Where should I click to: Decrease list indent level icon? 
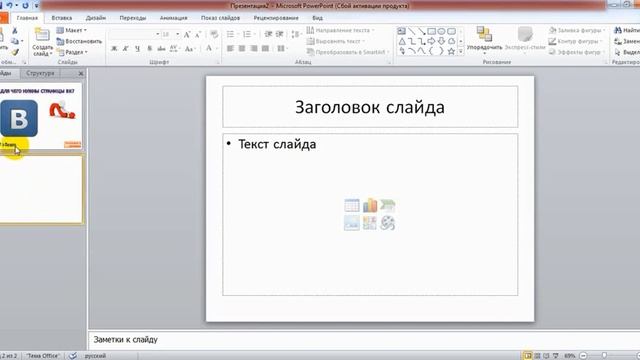[x=268, y=34]
